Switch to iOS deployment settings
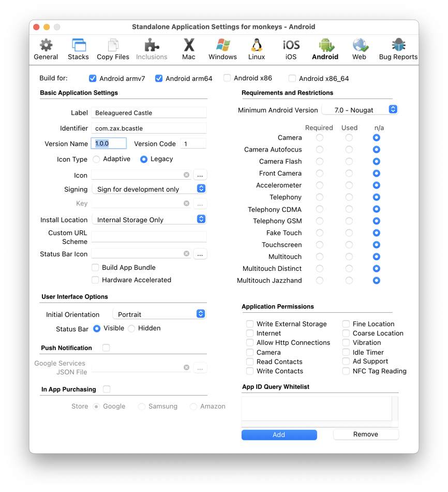Viewport: 448px width, 492px height. tap(291, 49)
